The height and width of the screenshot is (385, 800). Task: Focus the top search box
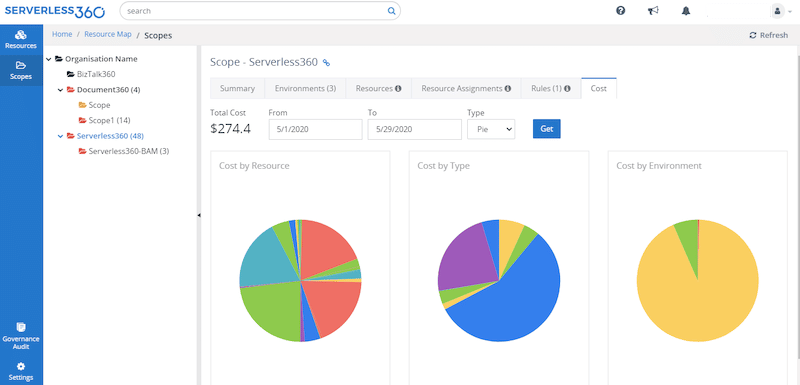click(x=260, y=11)
